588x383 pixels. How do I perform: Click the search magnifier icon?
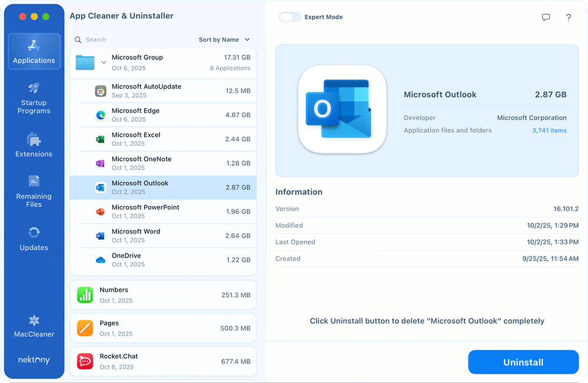(x=78, y=39)
